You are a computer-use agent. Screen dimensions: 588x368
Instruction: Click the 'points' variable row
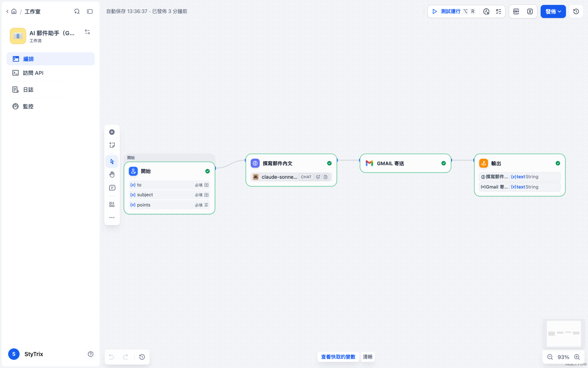(169, 205)
